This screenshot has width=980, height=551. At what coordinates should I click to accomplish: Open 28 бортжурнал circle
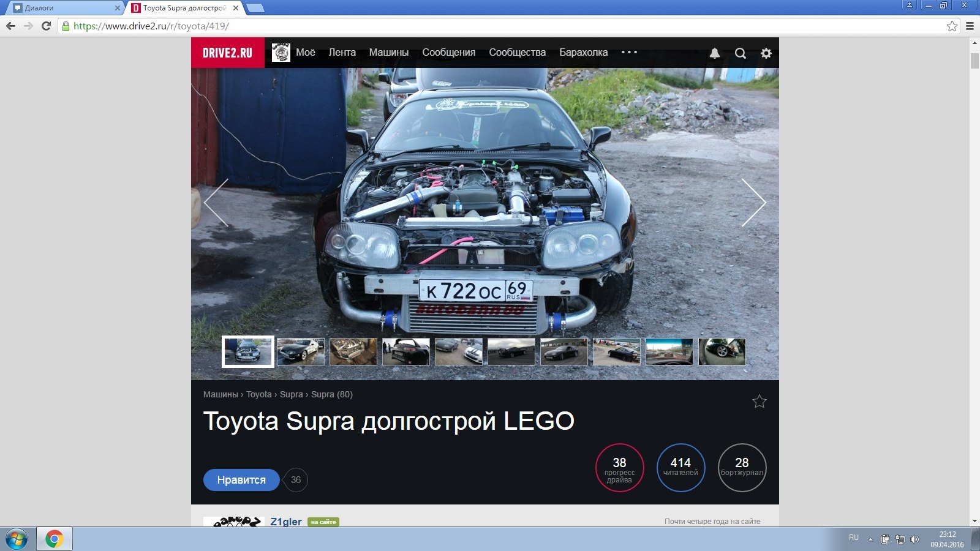pos(742,468)
